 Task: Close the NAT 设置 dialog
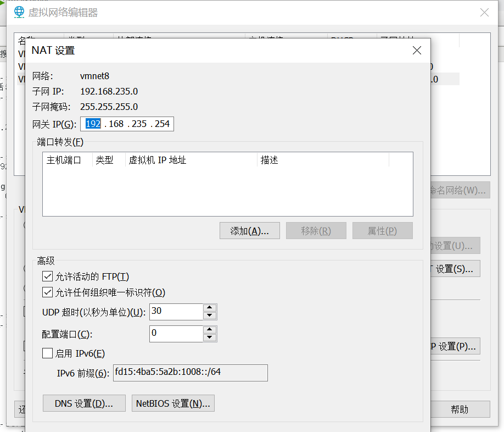click(x=417, y=51)
